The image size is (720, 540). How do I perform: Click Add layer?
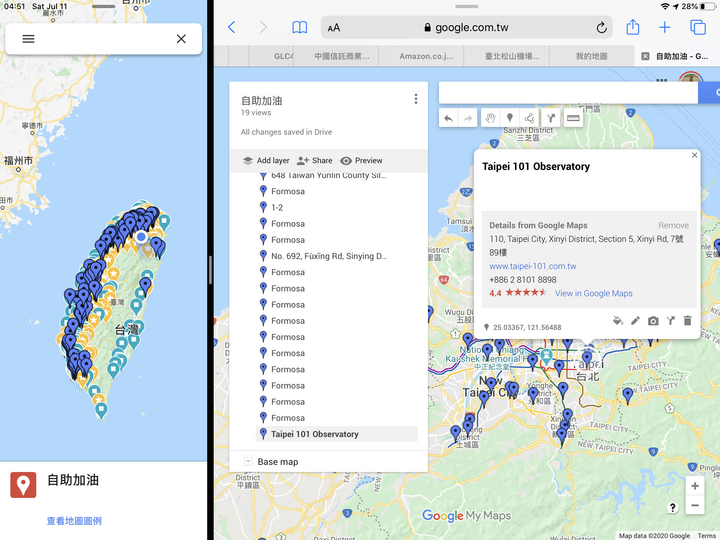(266, 160)
